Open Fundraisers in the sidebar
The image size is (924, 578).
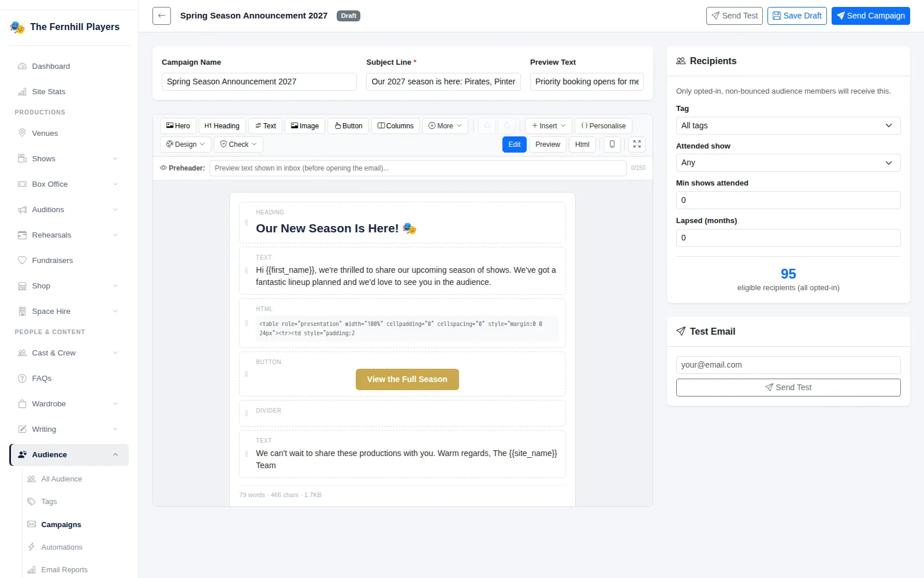69,261
